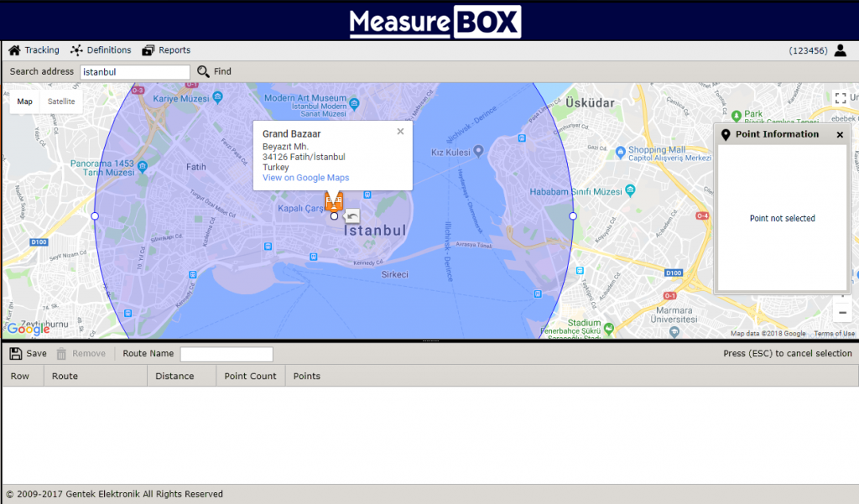The image size is (859, 504).
Task: Close the Grand Bazaar info popup
Action: 400,131
